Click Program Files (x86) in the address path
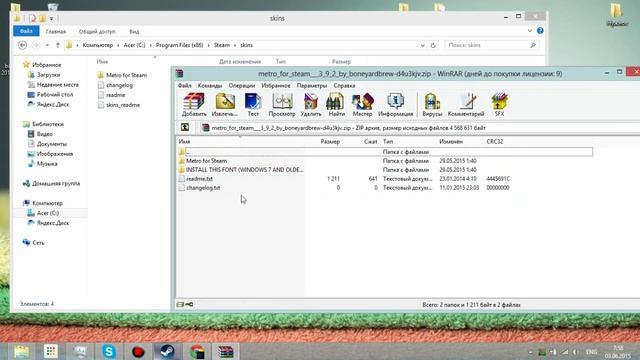The height and width of the screenshot is (360, 640). 179,45
